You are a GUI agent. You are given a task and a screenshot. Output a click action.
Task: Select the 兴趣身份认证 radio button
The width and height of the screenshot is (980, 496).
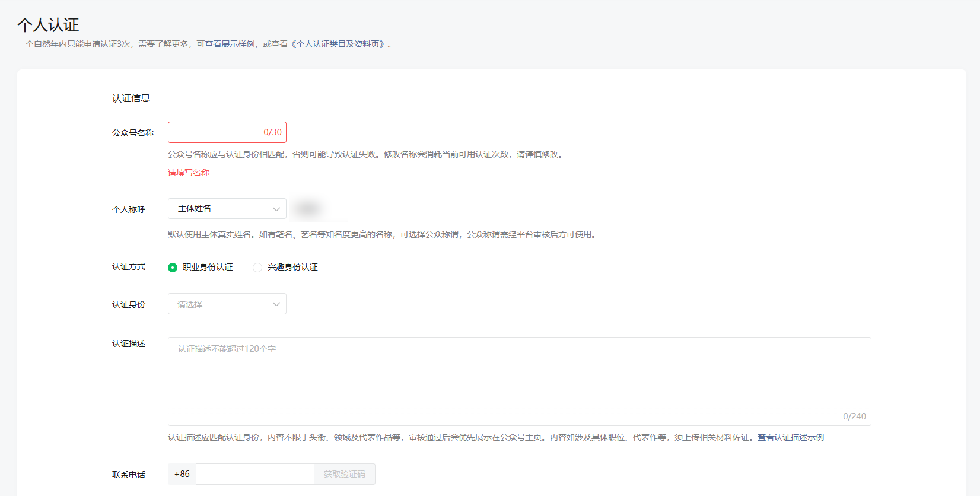257,268
